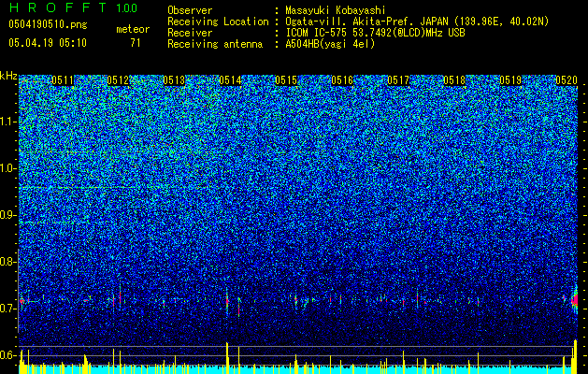Click the 0519 time marker
Viewport: 588px width, 374px height.
click(510, 80)
